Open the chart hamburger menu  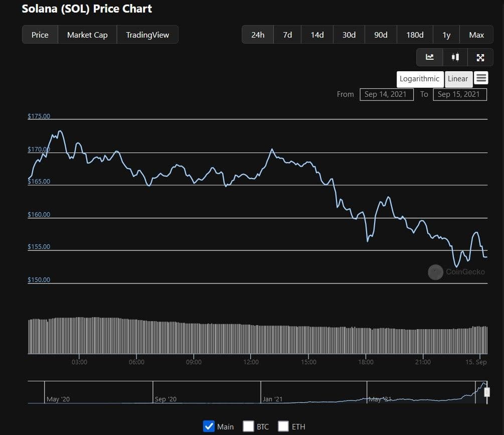point(481,78)
